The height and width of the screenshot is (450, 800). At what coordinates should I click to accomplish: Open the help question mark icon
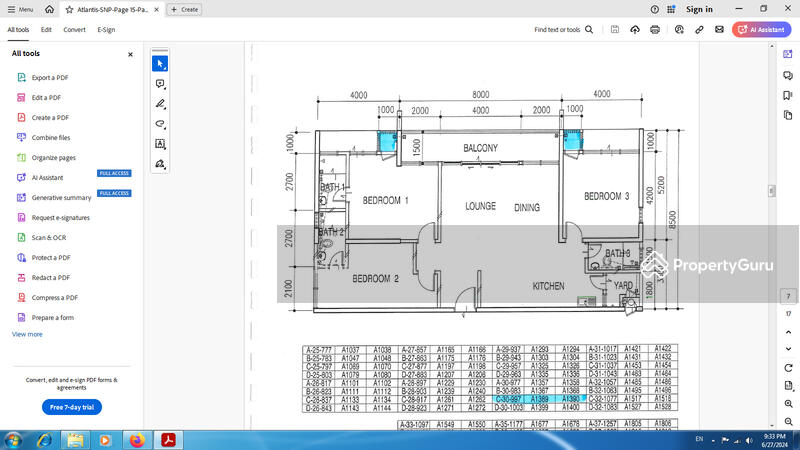click(x=655, y=9)
